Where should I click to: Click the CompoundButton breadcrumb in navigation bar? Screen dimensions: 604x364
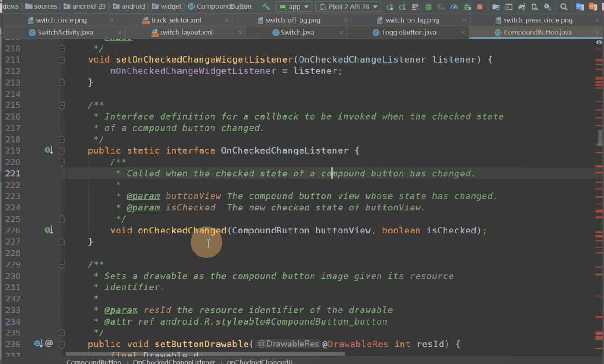tap(219, 6)
